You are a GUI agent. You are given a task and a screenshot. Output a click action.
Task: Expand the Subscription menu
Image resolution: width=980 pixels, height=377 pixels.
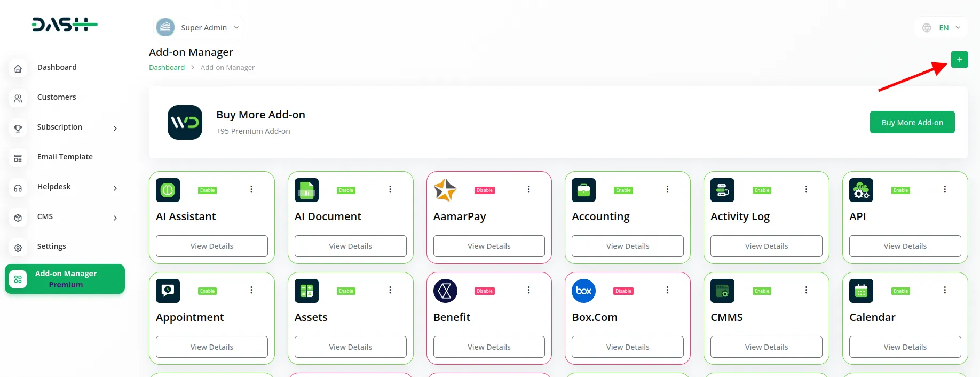(64, 127)
